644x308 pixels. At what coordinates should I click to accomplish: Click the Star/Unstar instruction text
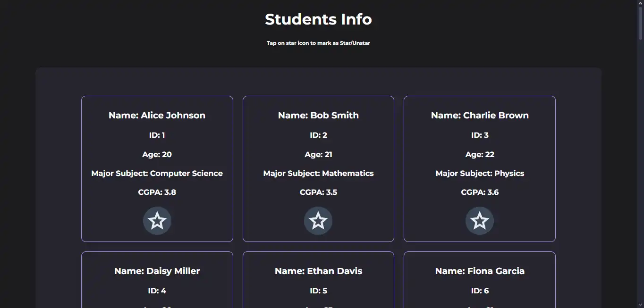tap(318, 43)
